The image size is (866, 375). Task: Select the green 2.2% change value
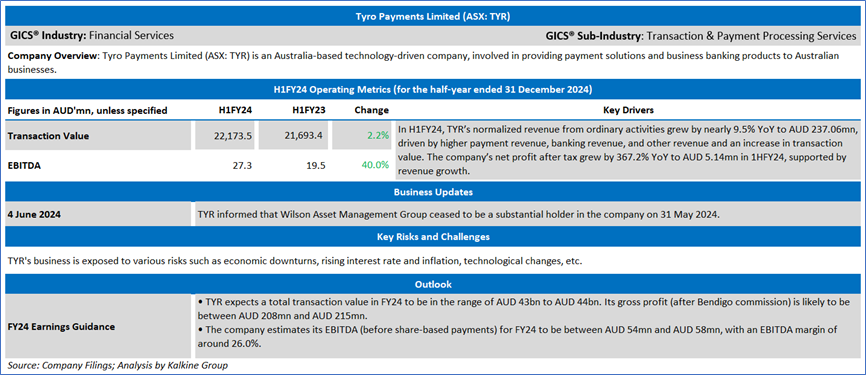point(378,136)
